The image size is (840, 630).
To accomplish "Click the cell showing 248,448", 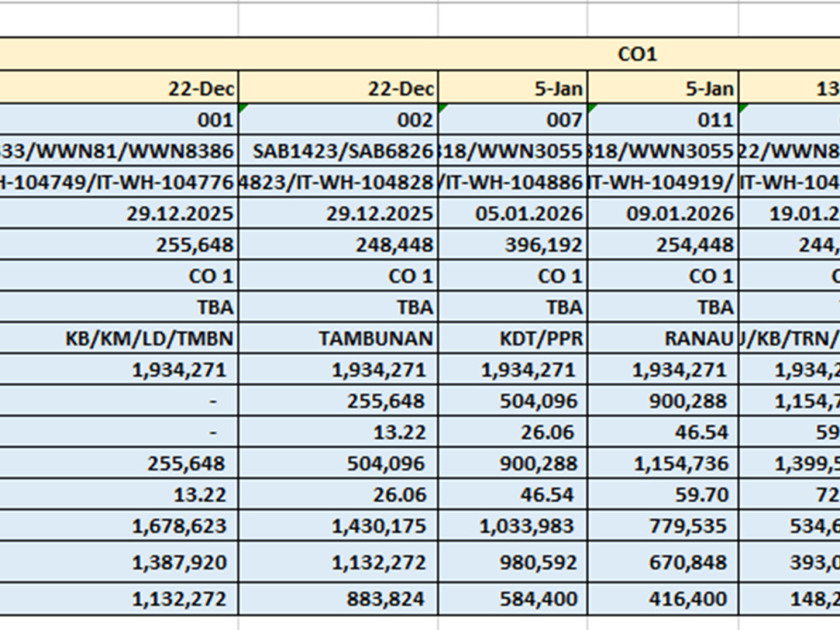I will point(338,244).
